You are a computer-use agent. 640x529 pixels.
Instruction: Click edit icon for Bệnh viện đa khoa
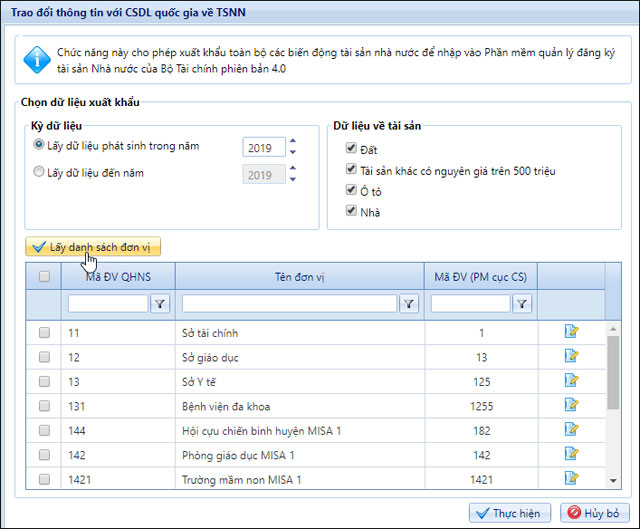tap(572, 405)
